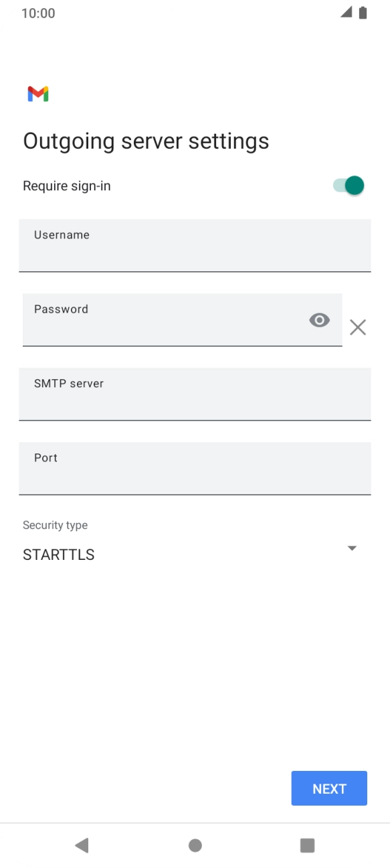Disable the Require sign-in toggle
The image size is (390, 868).
tap(347, 185)
